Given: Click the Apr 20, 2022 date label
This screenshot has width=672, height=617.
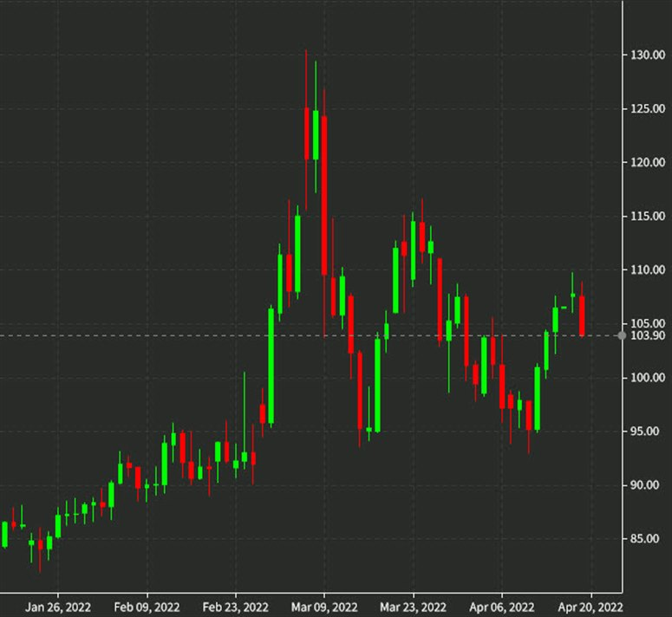Looking at the screenshot, I should point(590,607).
